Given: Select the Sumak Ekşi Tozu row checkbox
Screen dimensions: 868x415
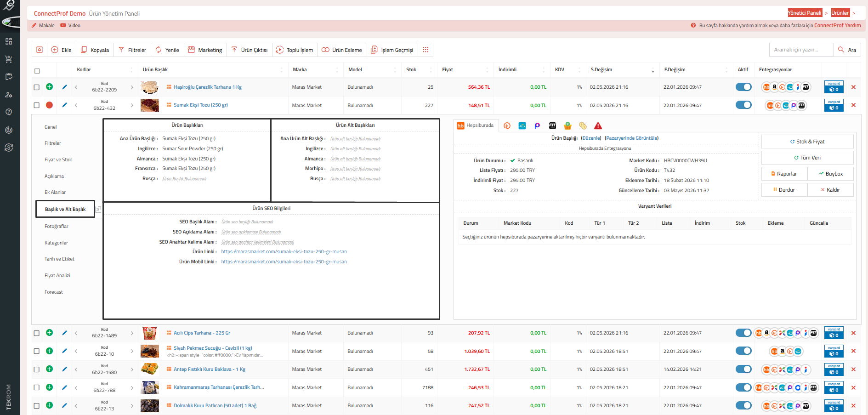Looking at the screenshot, I should pyautogui.click(x=37, y=105).
